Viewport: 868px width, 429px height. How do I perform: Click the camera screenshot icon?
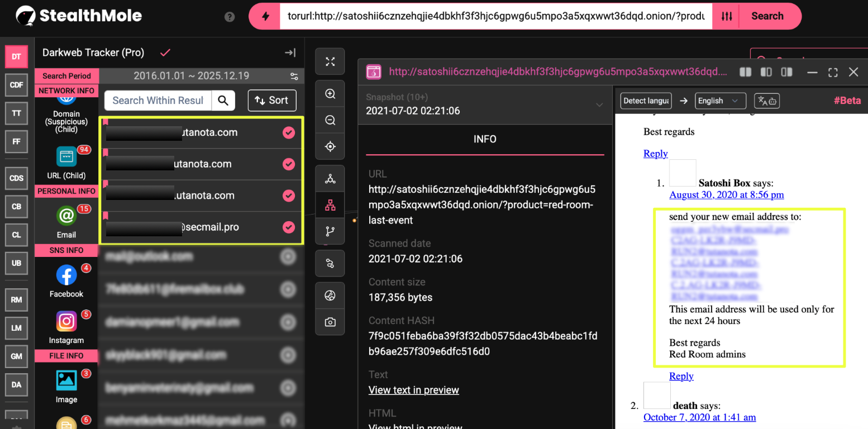[330, 322]
